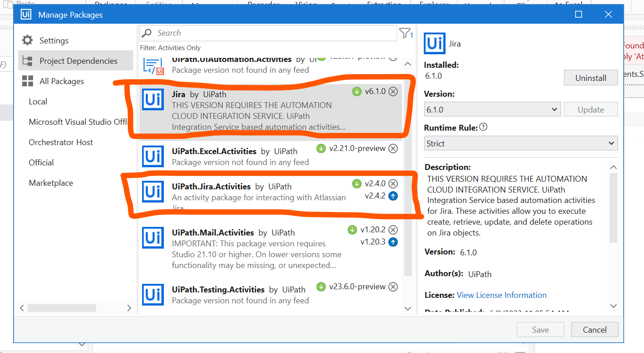The width and height of the screenshot is (644, 353).
Task: Select the Official package feed
Action: point(41,162)
